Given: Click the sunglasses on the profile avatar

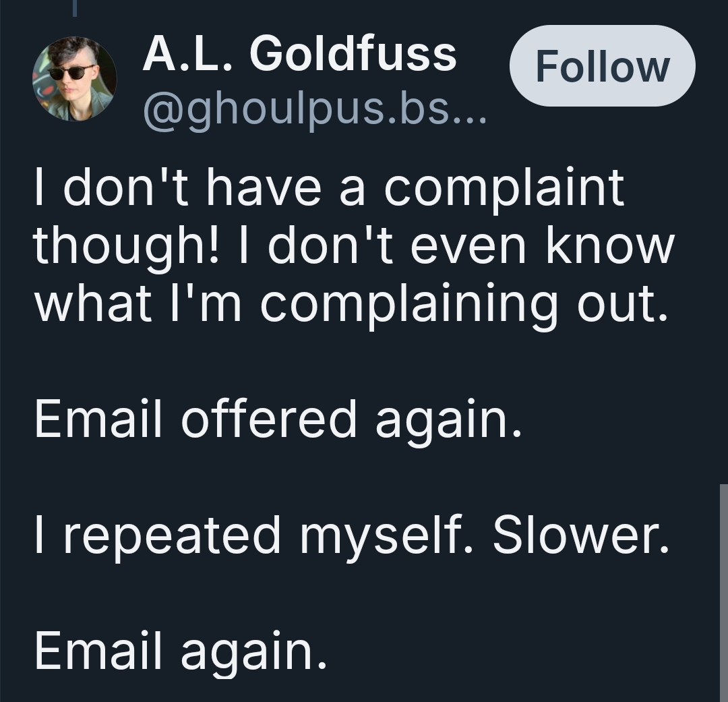Looking at the screenshot, I should point(69,73).
